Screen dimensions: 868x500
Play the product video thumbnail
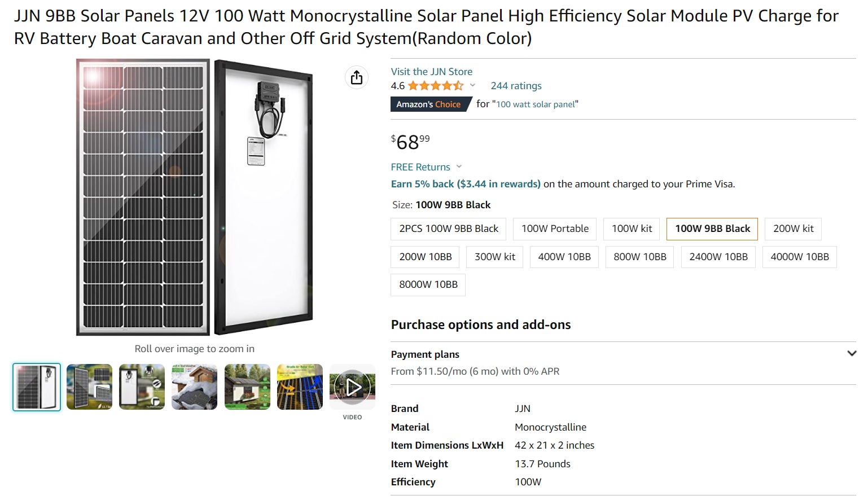pos(352,387)
